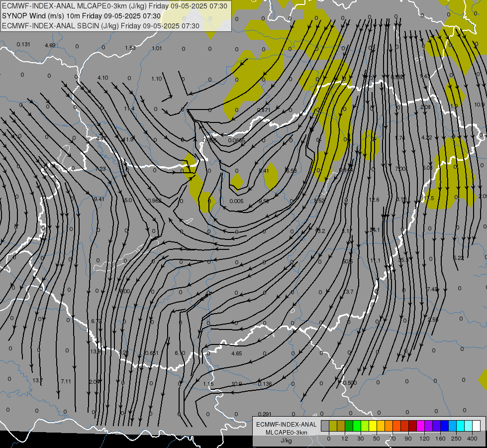Click the map value 7.11
The image size is (487, 448).
[x=66, y=381]
